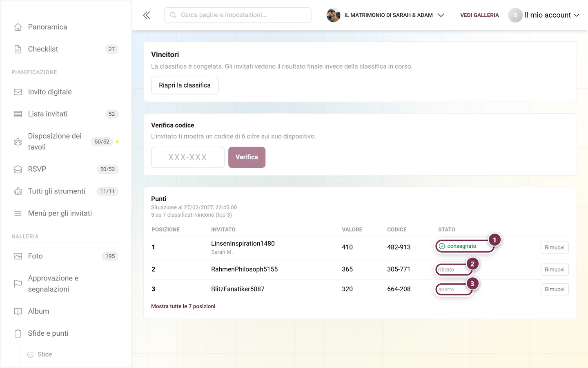Viewport: 588px width, 368px height.
Task: Click the Riapri la classifica button
Action: point(185,85)
